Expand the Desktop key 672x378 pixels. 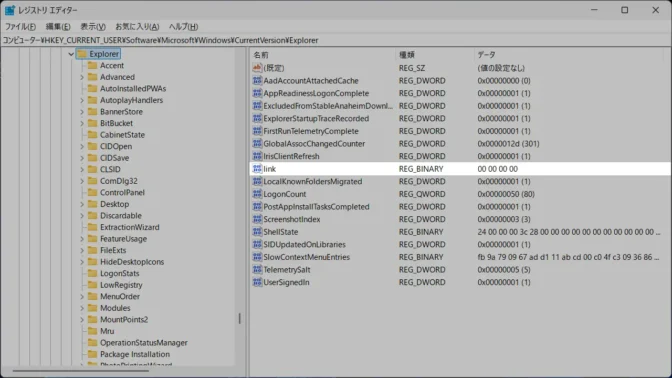[x=82, y=204]
